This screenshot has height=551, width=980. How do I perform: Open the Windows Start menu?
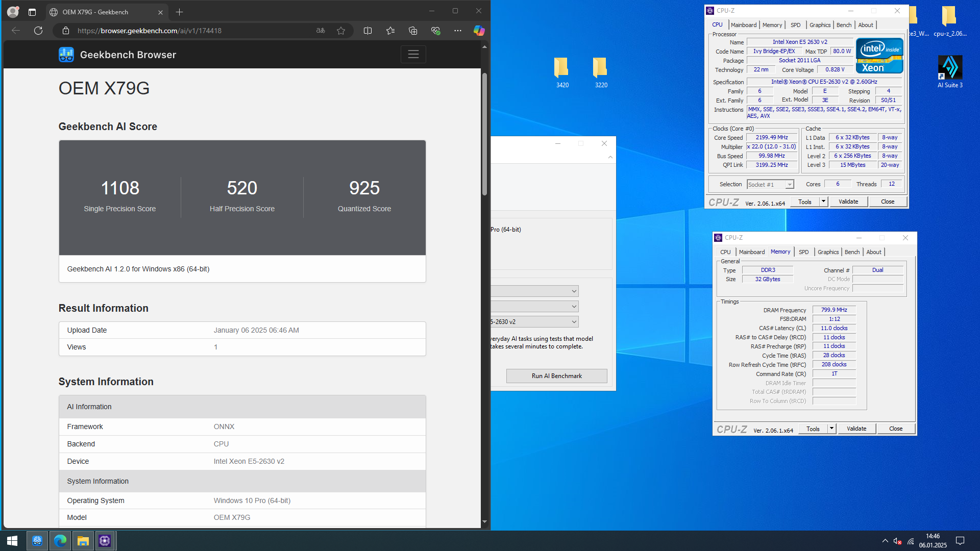pos(12,541)
